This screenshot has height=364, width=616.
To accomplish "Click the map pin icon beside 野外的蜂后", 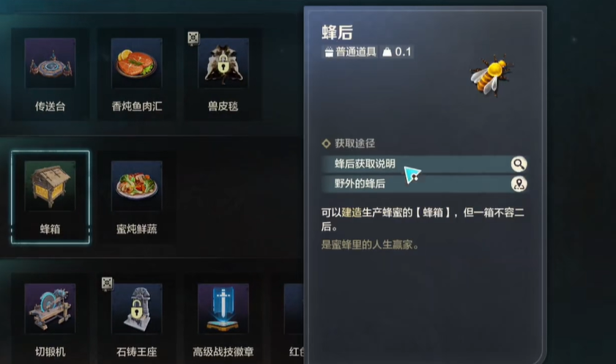I will point(519,184).
